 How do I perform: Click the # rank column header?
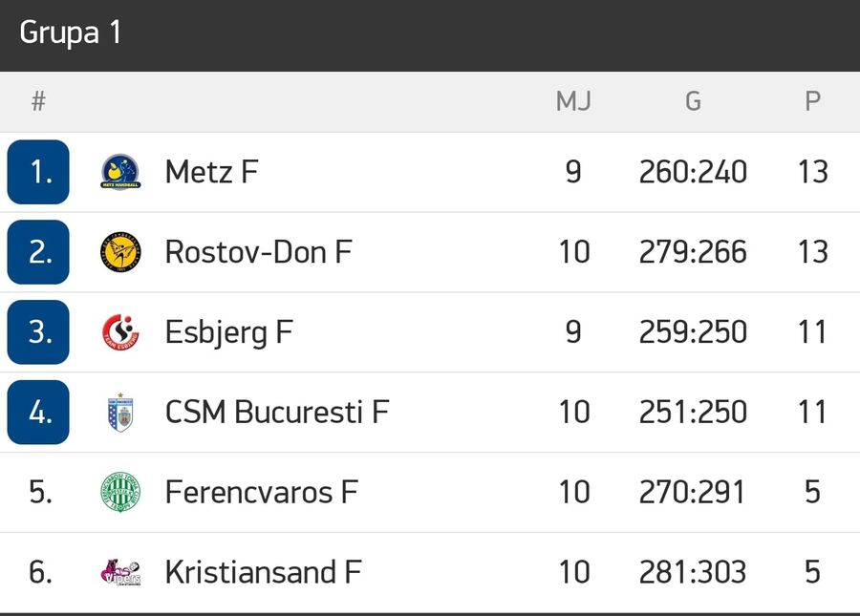point(38,101)
